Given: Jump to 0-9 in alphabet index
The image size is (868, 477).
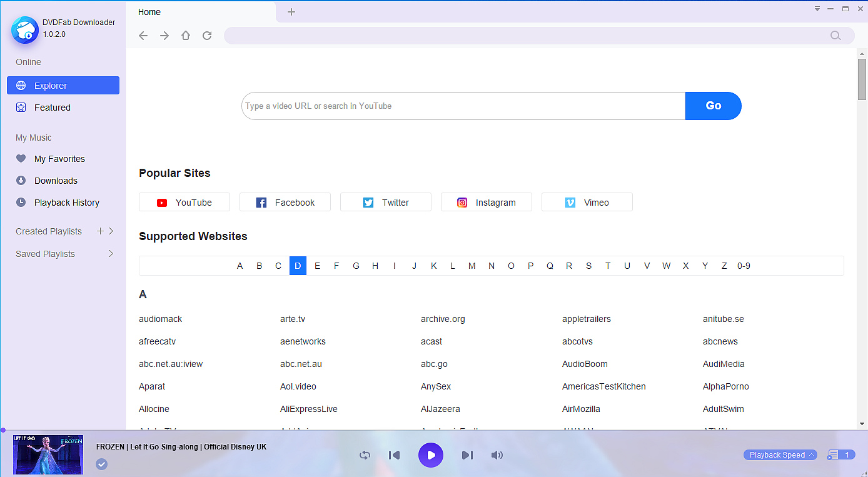Looking at the screenshot, I should (x=744, y=266).
